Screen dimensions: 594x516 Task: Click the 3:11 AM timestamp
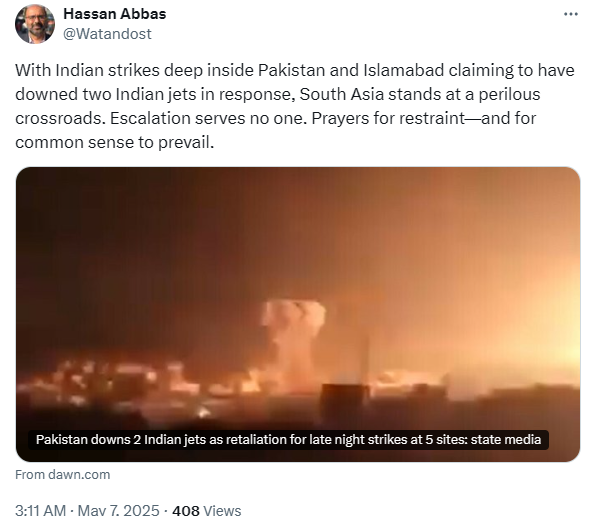(41, 510)
